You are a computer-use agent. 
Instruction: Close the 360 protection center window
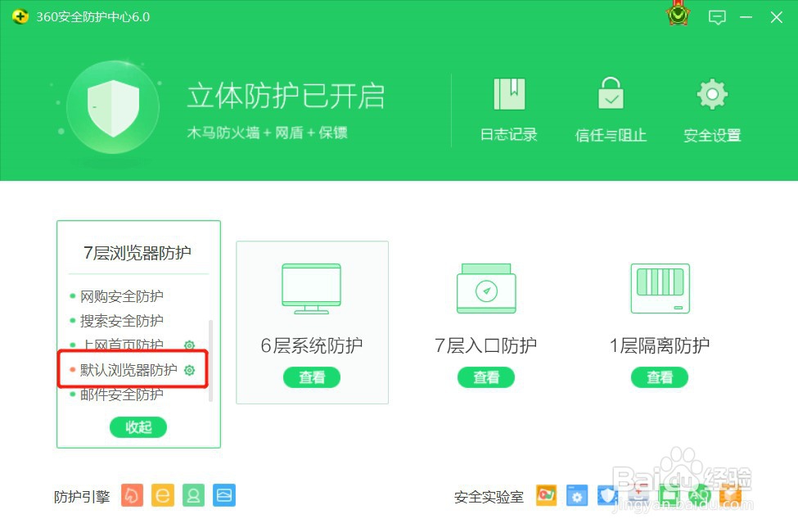pyautogui.click(x=776, y=17)
